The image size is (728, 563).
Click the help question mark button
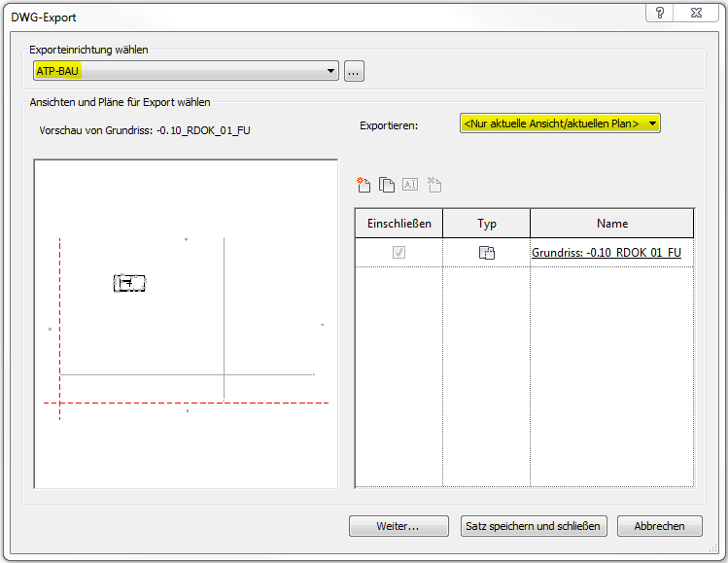(661, 13)
